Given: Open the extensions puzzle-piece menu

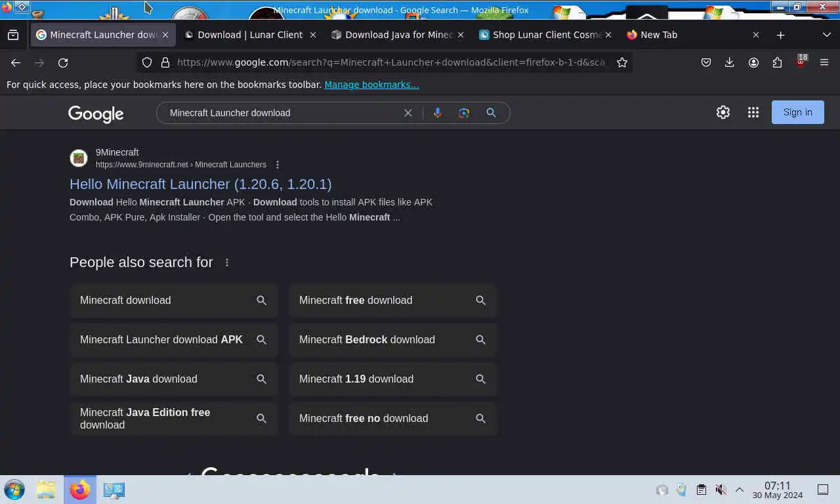Looking at the screenshot, I should [777, 62].
